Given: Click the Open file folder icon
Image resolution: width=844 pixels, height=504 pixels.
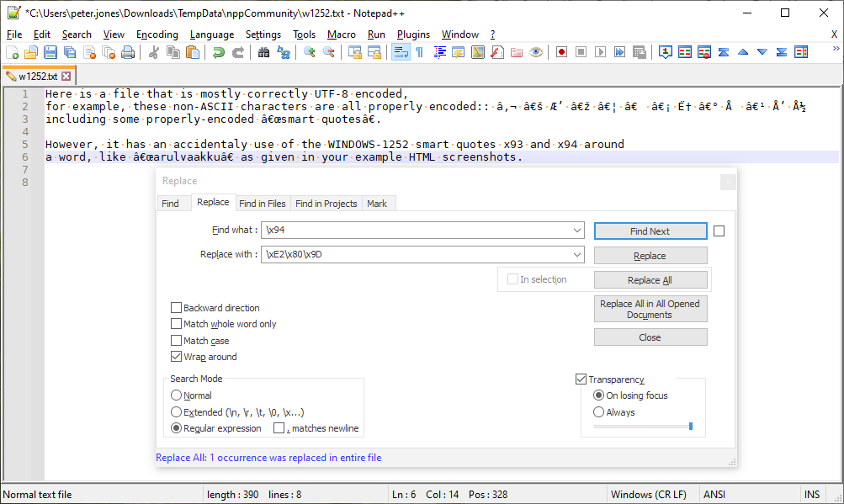Looking at the screenshot, I should point(31,52).
